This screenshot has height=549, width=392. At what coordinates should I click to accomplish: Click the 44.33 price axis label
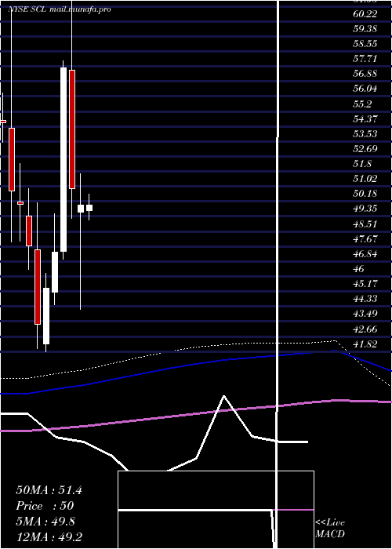click(365, 298)
